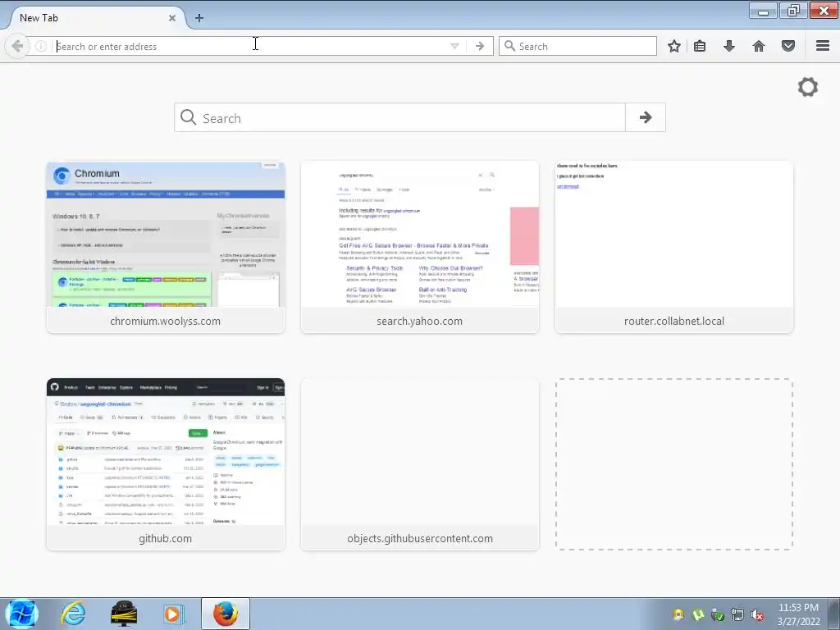Click the magnifier icon in page search
Image resolution: width=840 pixels, height=630 pixels.
[188, 116]
